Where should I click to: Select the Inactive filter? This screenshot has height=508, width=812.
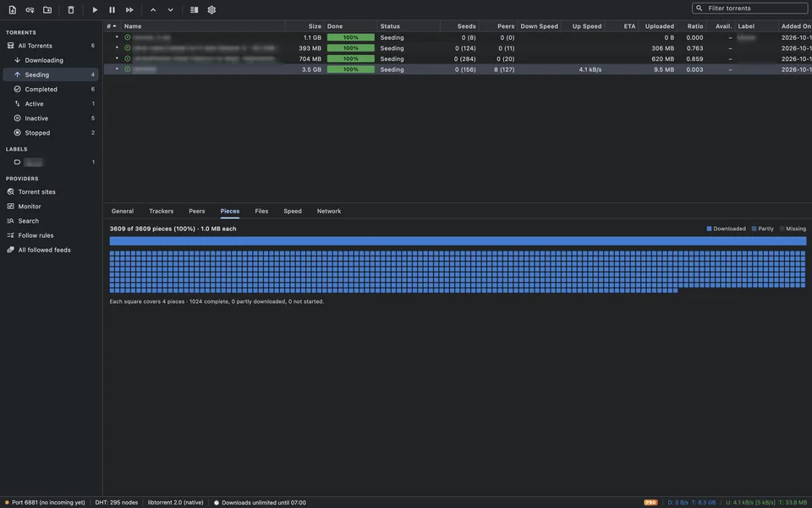(50, 119)
